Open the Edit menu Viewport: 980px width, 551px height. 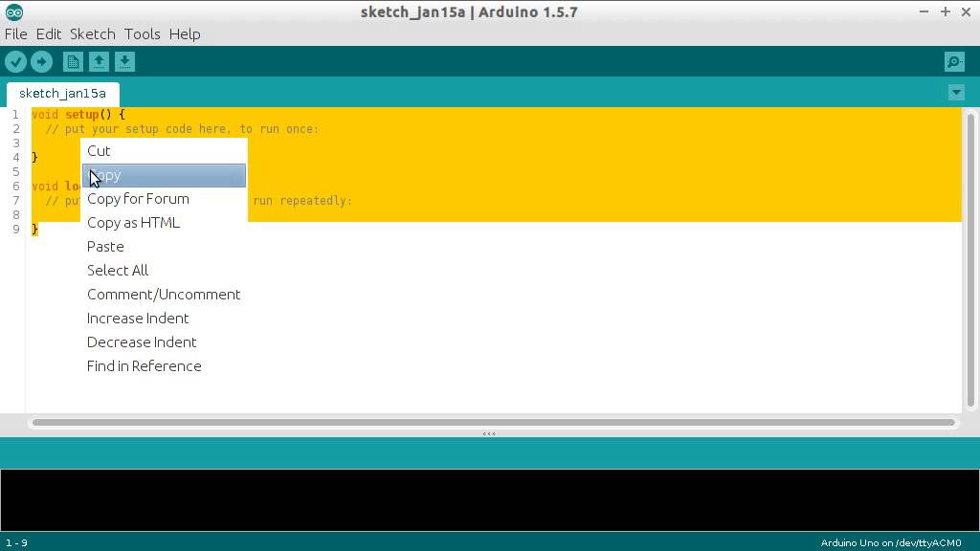coord(48,34)
